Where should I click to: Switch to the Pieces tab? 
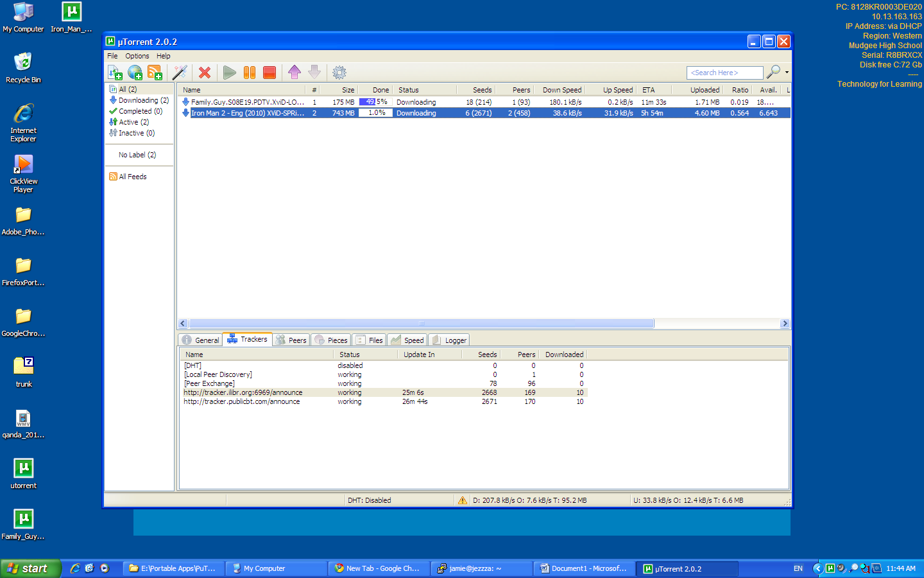tap(331, 340)
